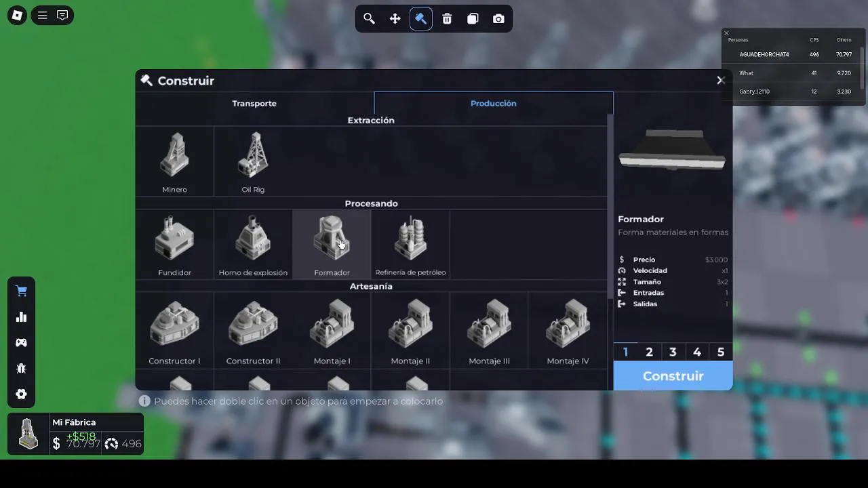
Task: Open the chat bubble icon
Action: coord(62,15)
